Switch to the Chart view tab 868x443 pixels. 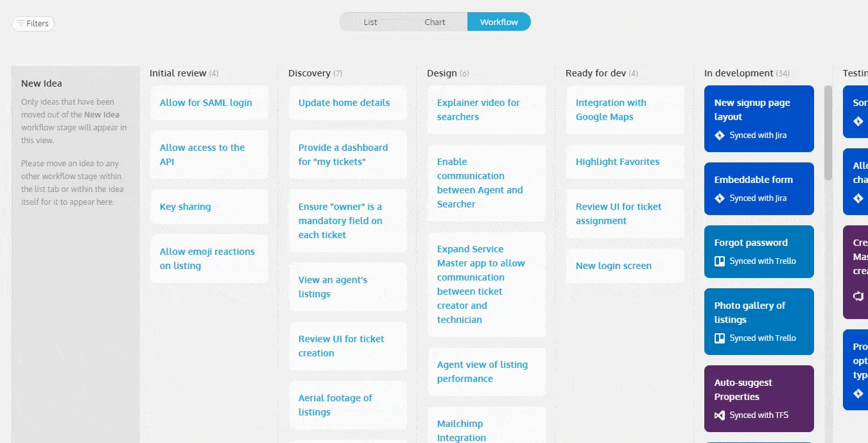tap(435, 22)
